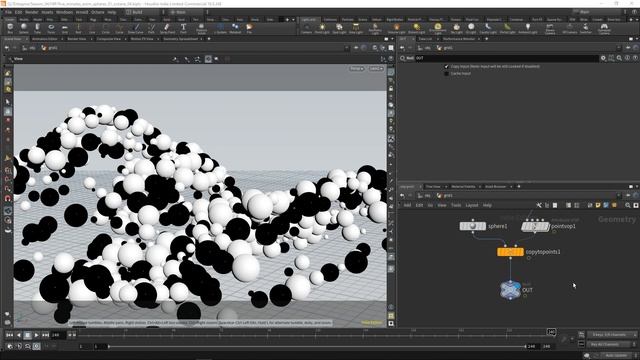Open the Render menu
The height and width of the screenshot is (360, 640).
[x=31, y=12]
